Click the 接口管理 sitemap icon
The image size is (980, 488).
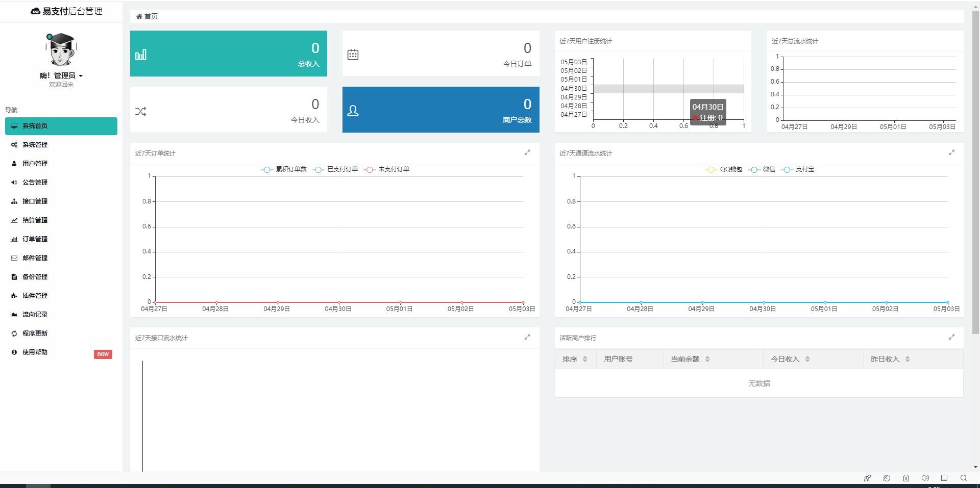[14, 201]
